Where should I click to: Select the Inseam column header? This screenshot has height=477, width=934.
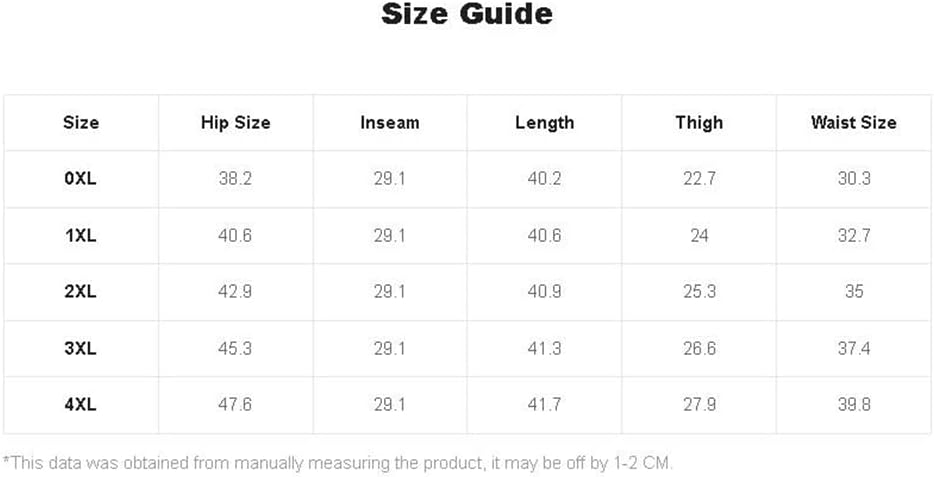(390, 123)
